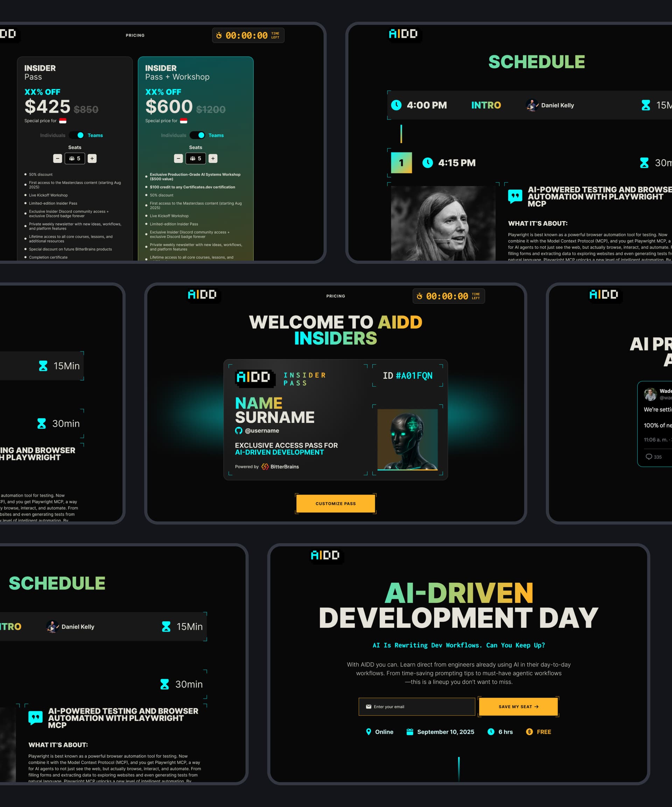Click the 'Completion certificate' bullet item

pyautogui.click(x=48, y=257)
